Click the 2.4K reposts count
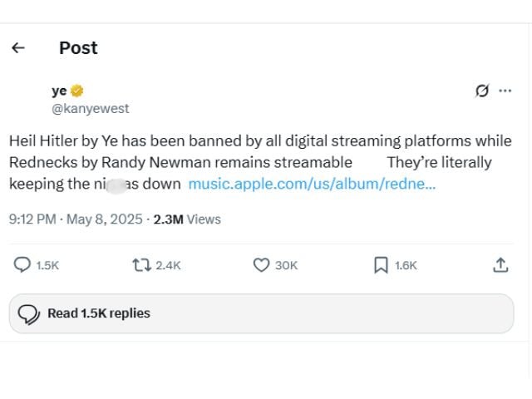The height and width of the screenshot is (399, 532). [168, 265]
